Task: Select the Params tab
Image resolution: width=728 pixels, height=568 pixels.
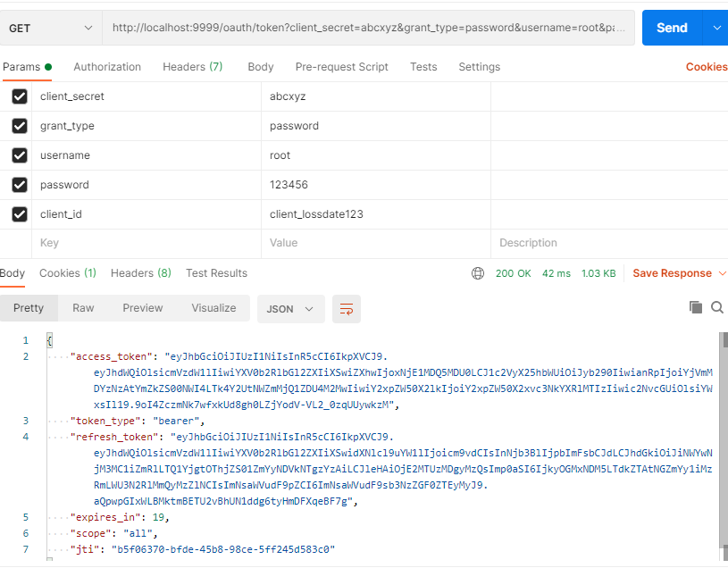Action: [x=27, y=67]
